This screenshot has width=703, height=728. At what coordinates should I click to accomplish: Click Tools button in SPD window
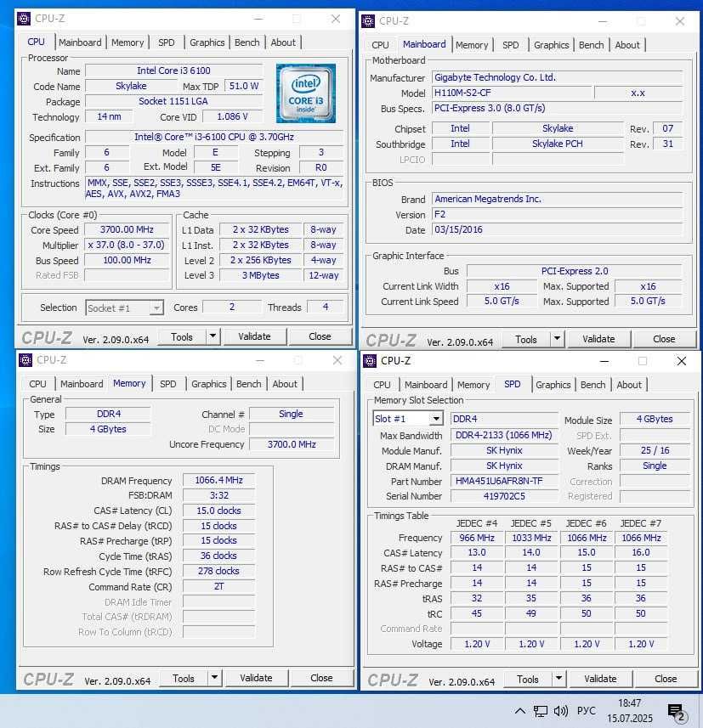[528, 680]
